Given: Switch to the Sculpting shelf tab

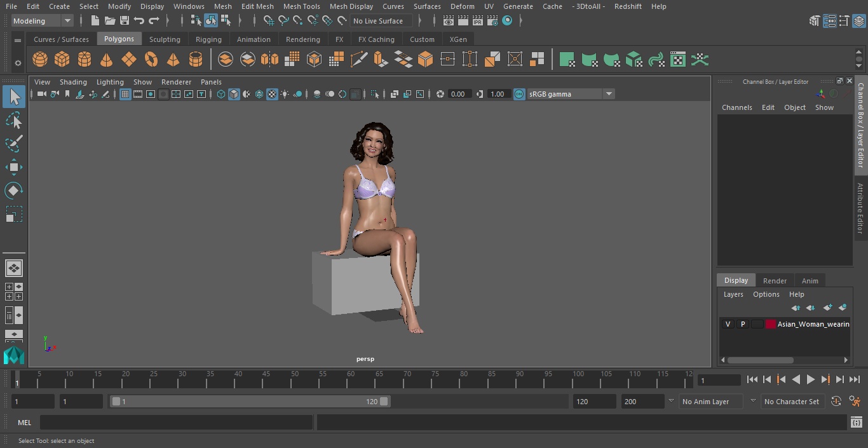Looking at the screenshot, I should [165, 39].
